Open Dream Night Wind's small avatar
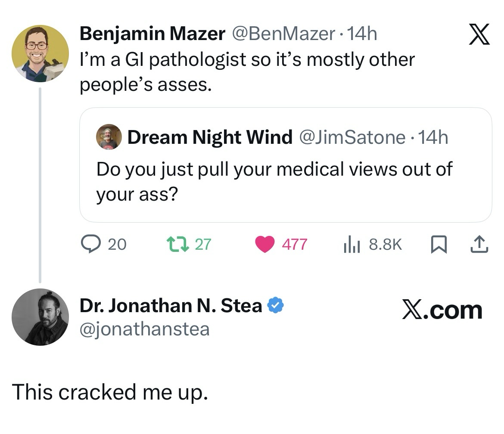Screen dimensions: 504x434 (x=109, y=137)
